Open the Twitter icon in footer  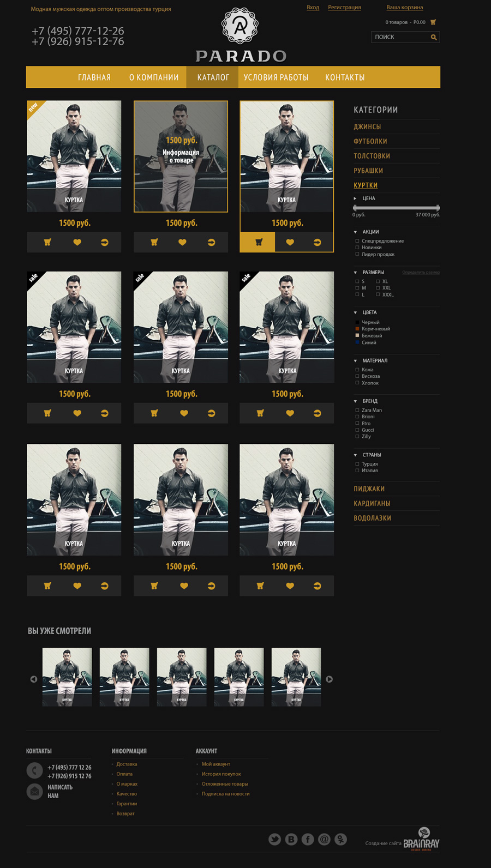(274, 839)
